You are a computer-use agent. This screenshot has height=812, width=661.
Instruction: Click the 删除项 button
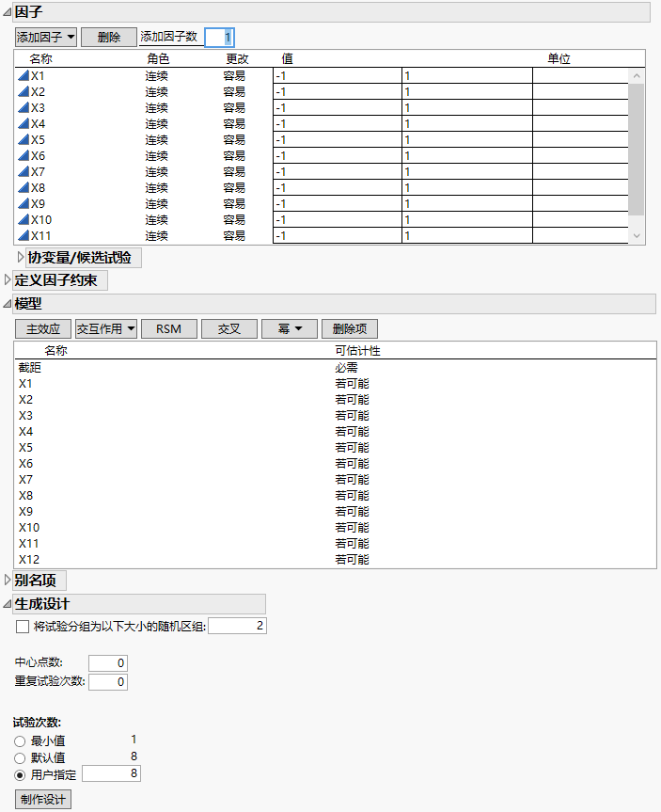click(350, 328)
